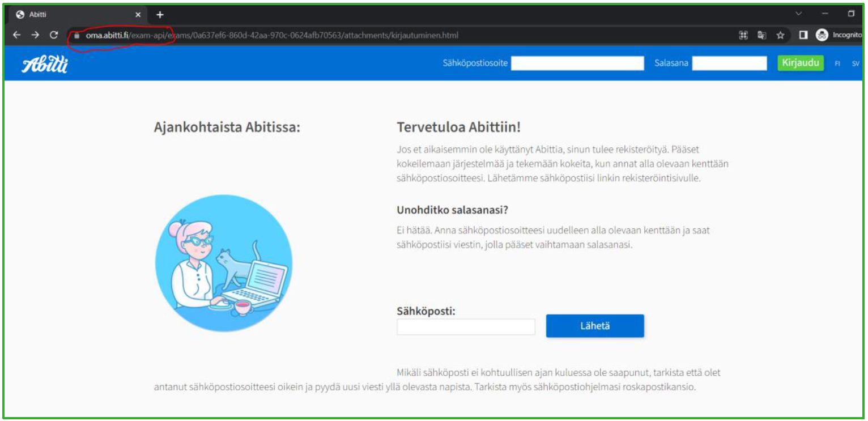Click the blue Lähetä button
The width and height of the screenshot is (868, 421).
click(x=595, y=326)
